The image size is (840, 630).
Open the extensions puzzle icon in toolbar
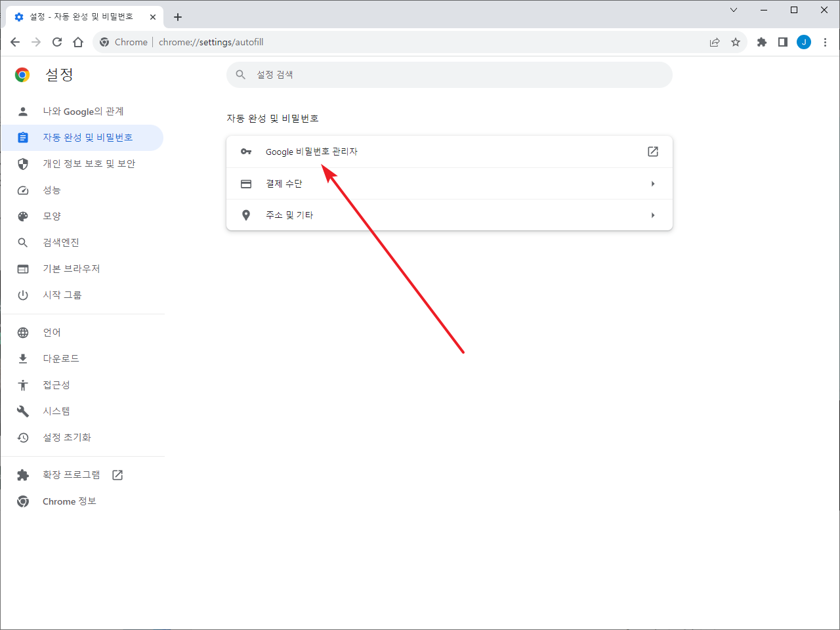[x=762, y=42]
